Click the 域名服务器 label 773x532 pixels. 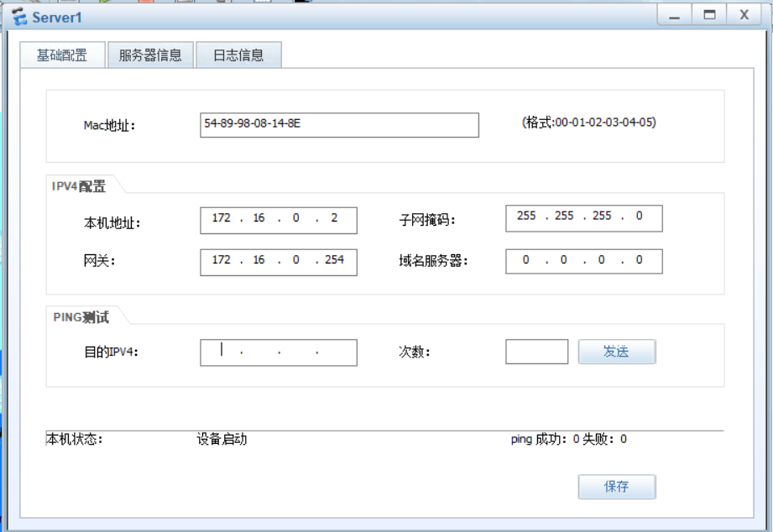(433, 261)
